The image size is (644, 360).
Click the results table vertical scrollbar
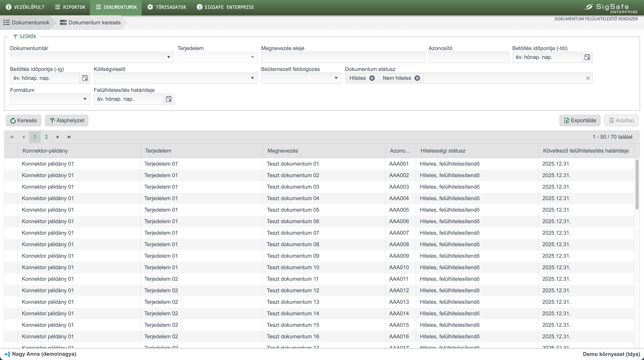[x=637, y=184]
